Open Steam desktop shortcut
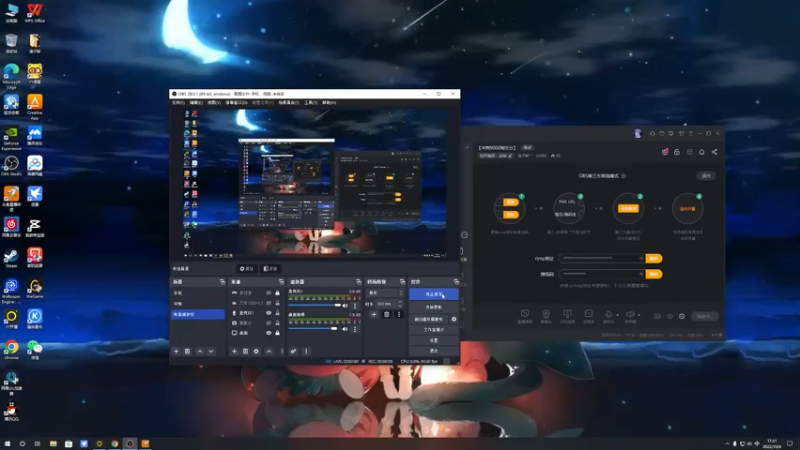Viewport: 800px width, 450px height. [11, 258]
